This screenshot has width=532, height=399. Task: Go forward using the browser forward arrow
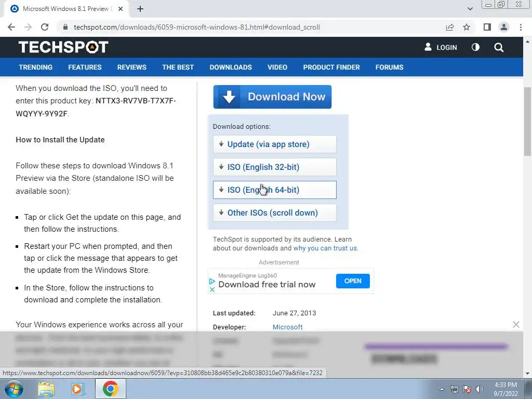28,27
